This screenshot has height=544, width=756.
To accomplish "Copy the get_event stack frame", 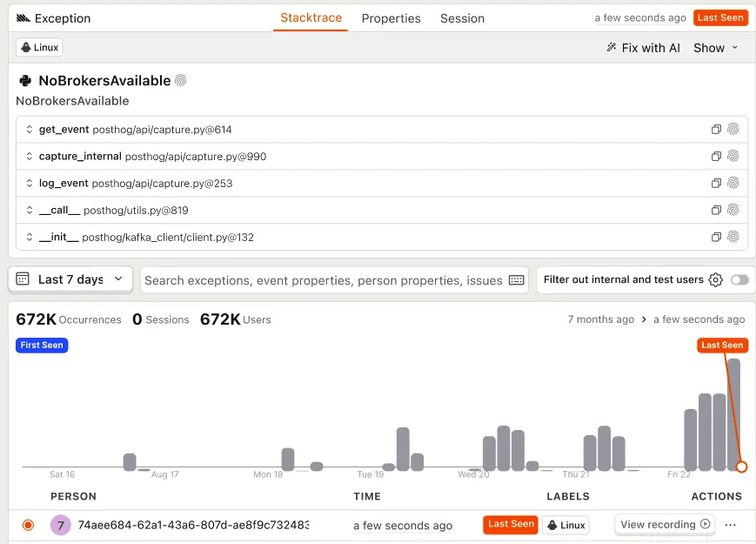I will (x=715, y=129).
